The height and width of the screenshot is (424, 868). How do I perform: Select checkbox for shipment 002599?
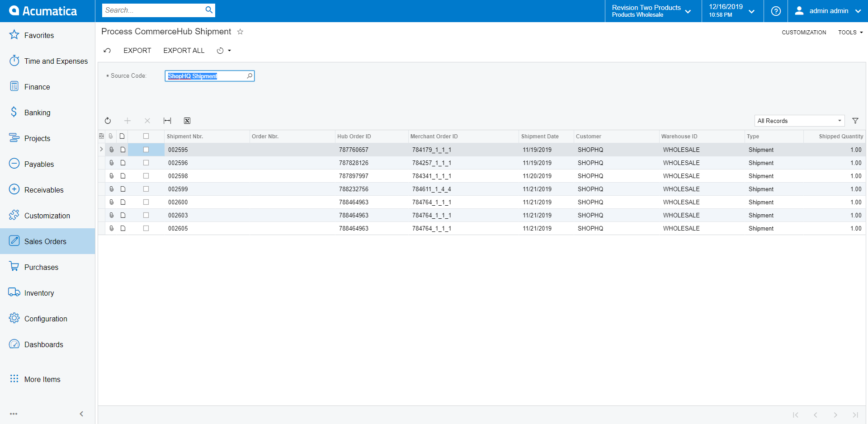tap(146, 189)
